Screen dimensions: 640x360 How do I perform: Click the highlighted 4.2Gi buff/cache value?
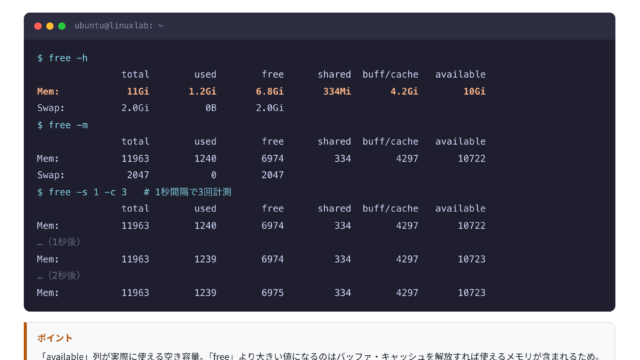pos(404,91)
